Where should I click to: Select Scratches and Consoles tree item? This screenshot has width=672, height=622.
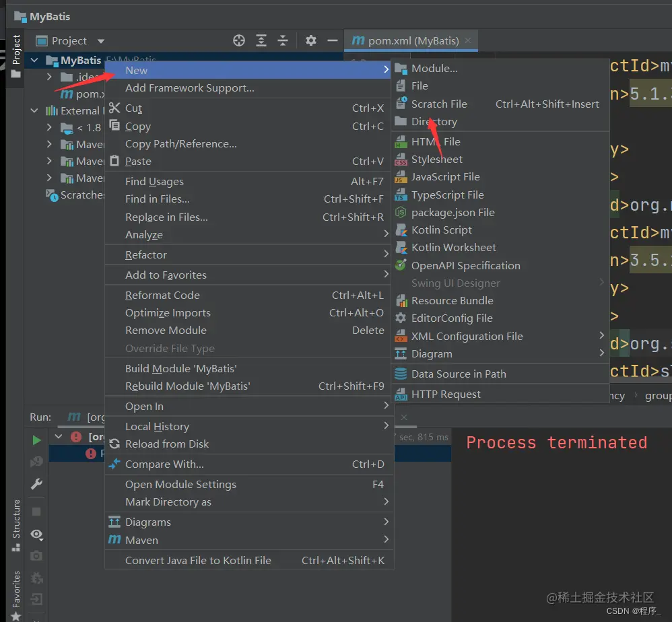(75, 195)
